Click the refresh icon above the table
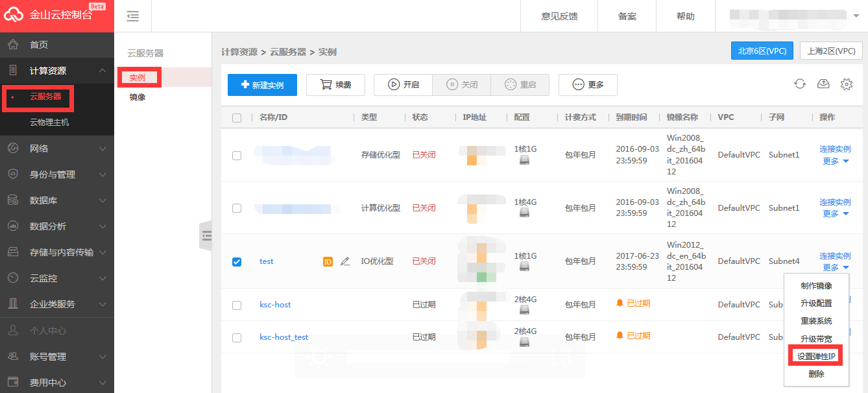The width and height of the screenshot is (868, 393). 800,84
